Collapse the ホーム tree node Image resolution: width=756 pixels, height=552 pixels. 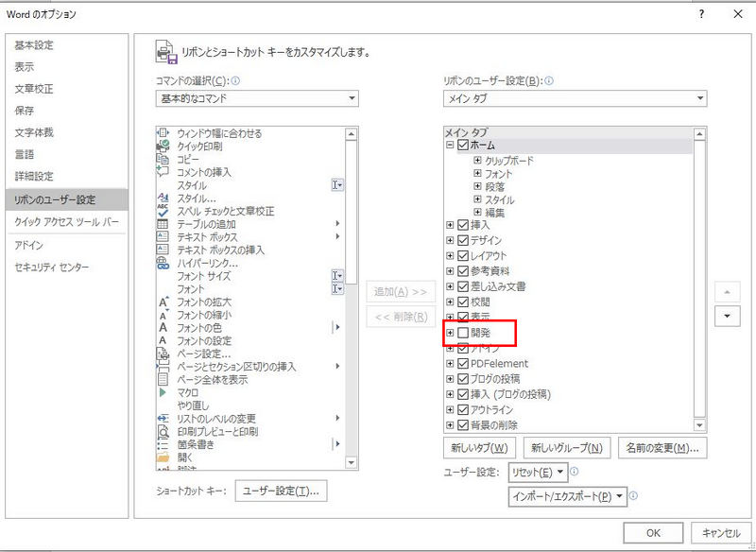tap(450, 145)
